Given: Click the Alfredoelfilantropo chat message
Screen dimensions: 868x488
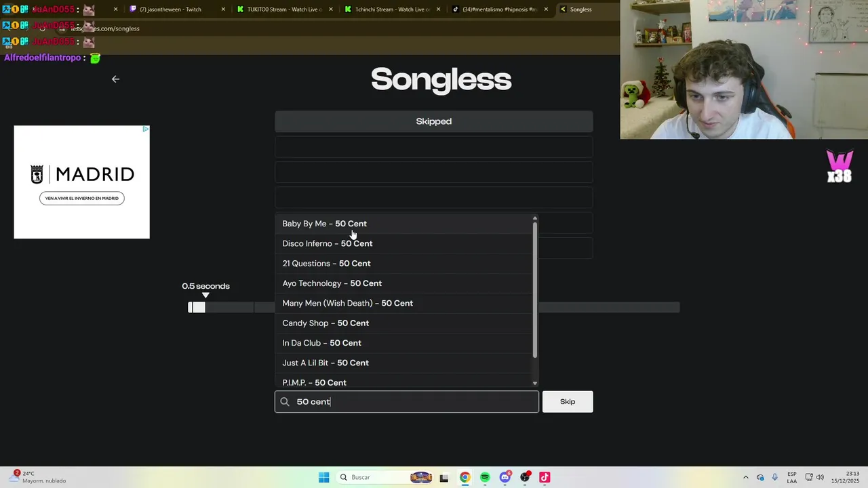Looking at the screenshot, I should (52, 58).
